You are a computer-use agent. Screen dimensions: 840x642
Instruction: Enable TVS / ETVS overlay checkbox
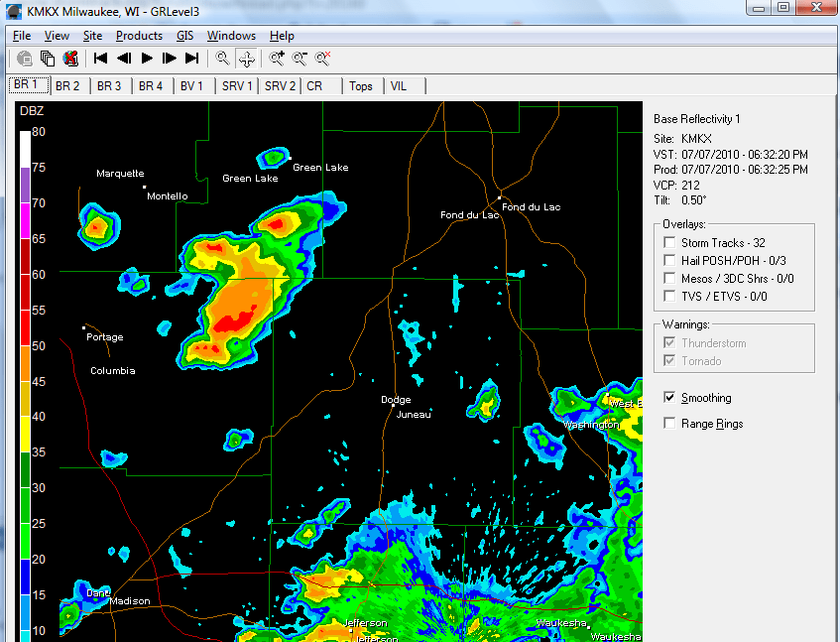[669, 296]
